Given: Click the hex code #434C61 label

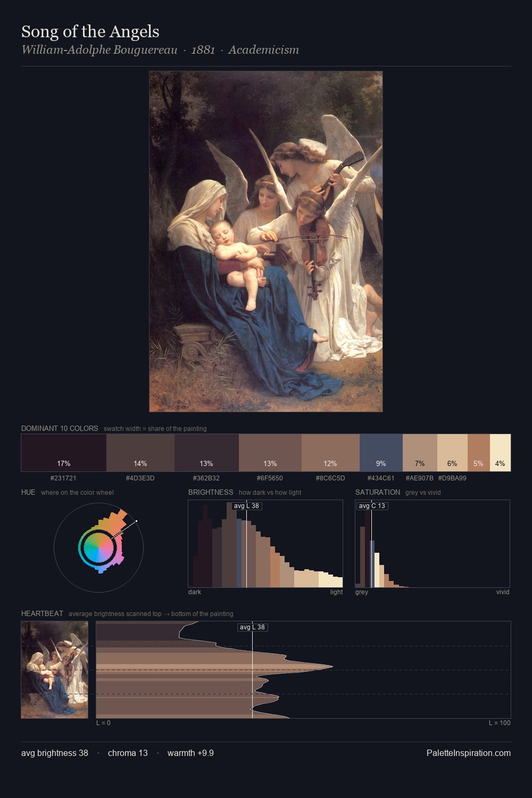Looking at the screenshot, I should [x=381, y=478].
